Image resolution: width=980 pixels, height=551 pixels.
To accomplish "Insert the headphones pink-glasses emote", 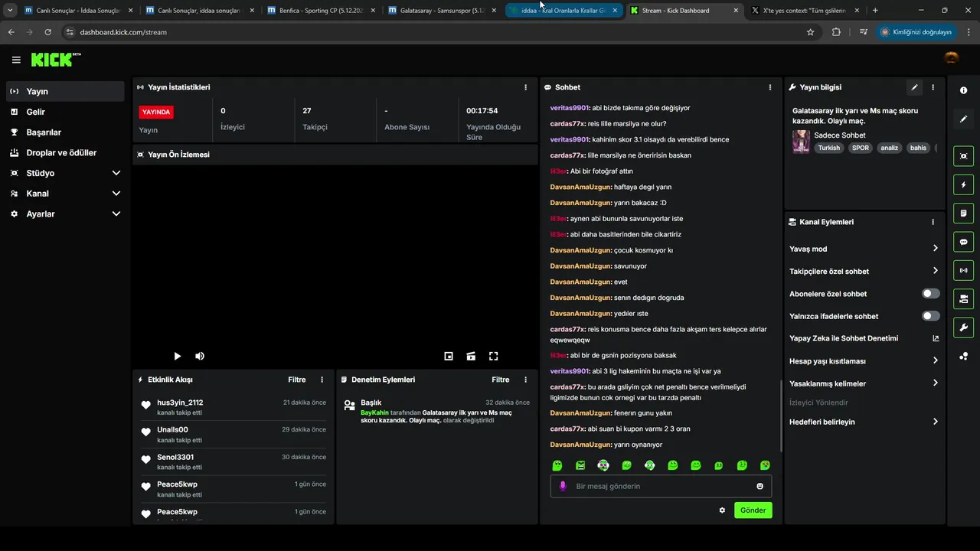I will [603, 465].
